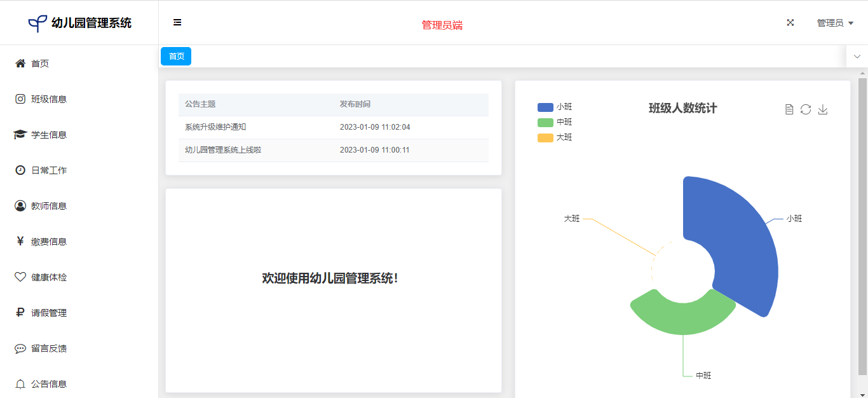Screen dimensions: 868x398
Task: Click the yen icon for 缴费信息
Action: click(20, 242)
